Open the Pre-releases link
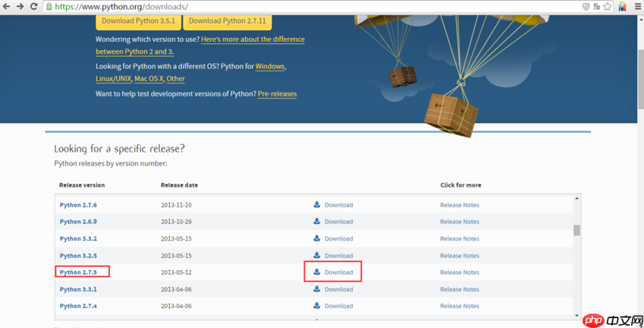This screenshot has width=644, height=328. pyautogui.click(x=277, y=93)
